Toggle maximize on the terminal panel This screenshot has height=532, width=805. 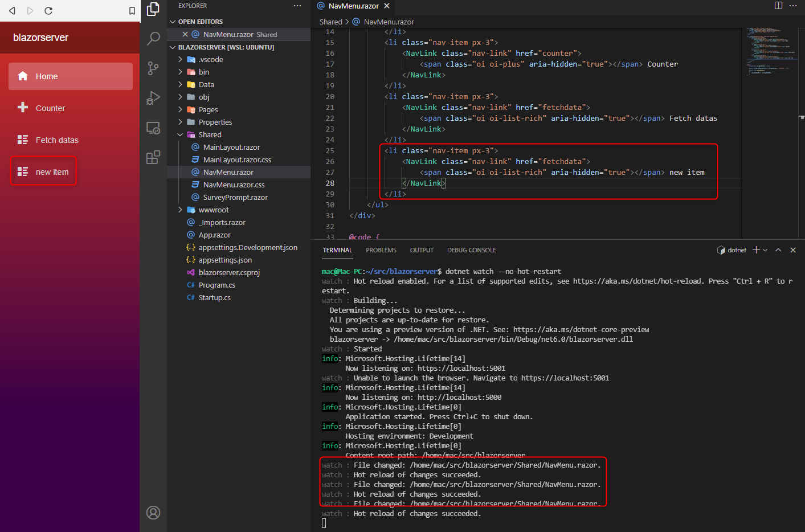tap(778, 249)
